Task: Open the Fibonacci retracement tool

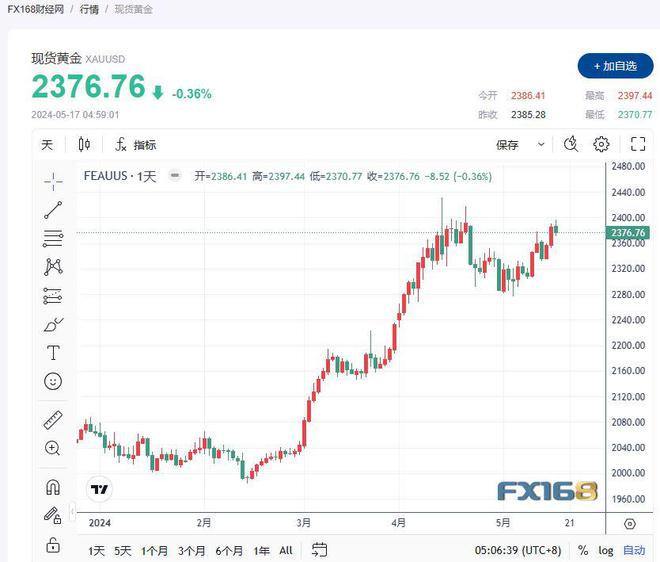Action: click(x=53, y=239)
